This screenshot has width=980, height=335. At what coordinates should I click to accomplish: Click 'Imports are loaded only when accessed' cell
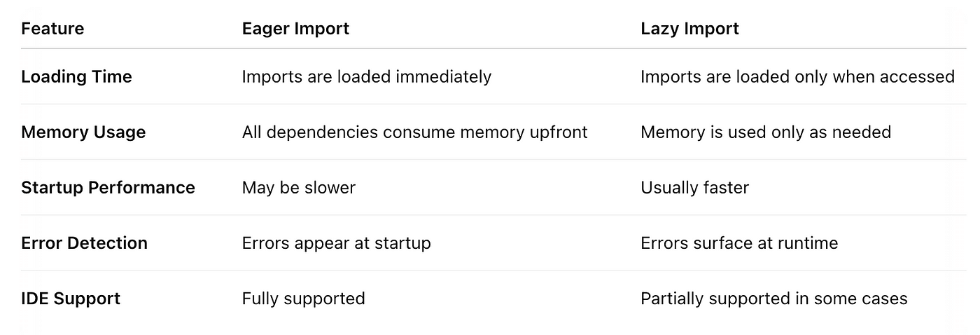[x=798, y=76]
